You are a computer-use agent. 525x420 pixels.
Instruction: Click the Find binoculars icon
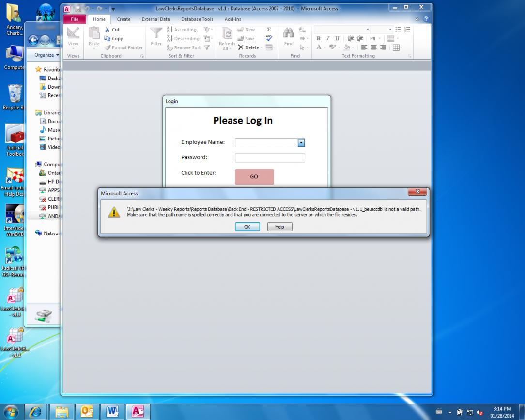click(x=289, y=33)
